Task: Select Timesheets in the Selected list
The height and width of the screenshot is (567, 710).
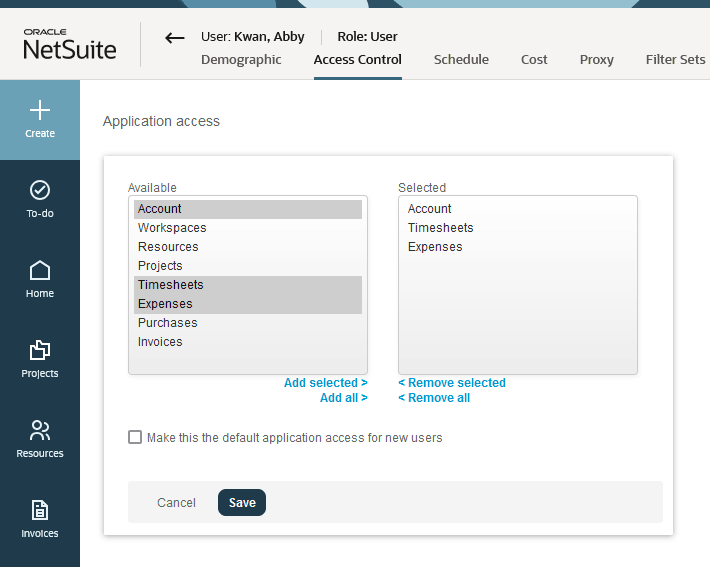Action: pos(518,228)
